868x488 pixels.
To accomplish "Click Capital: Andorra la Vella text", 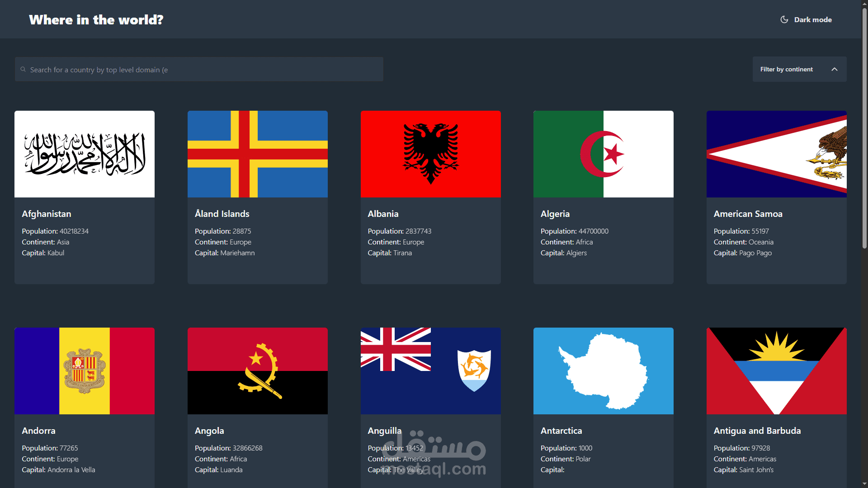I will click(58, 469).
